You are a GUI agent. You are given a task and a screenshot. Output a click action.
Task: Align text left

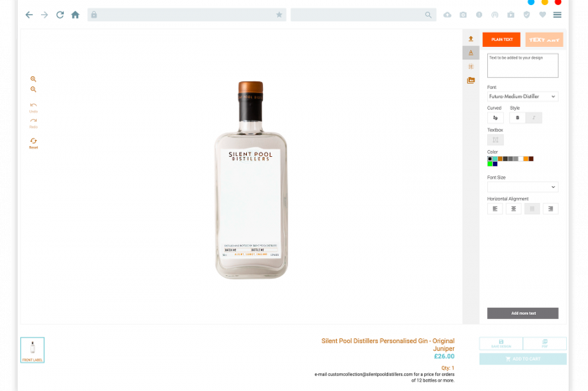pos(495,209)
